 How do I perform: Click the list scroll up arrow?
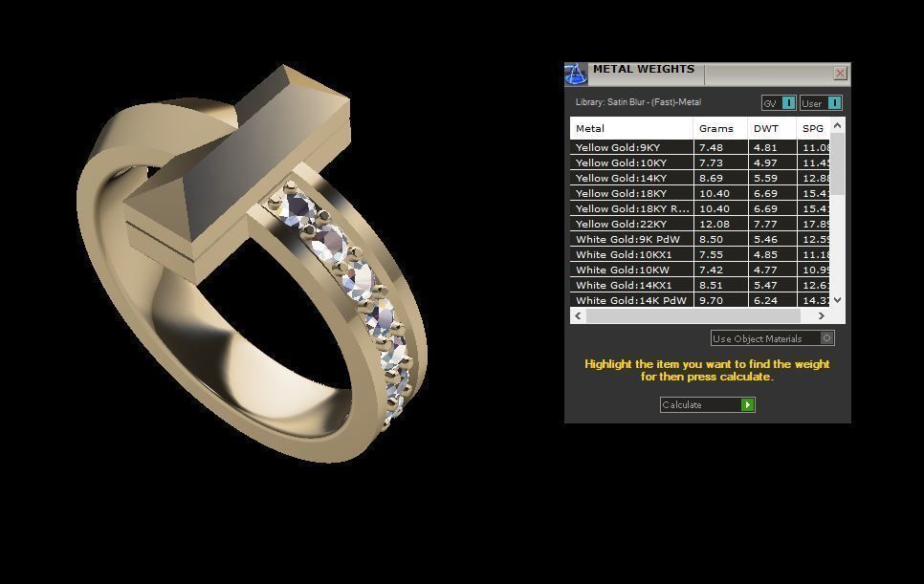(837, 125)
